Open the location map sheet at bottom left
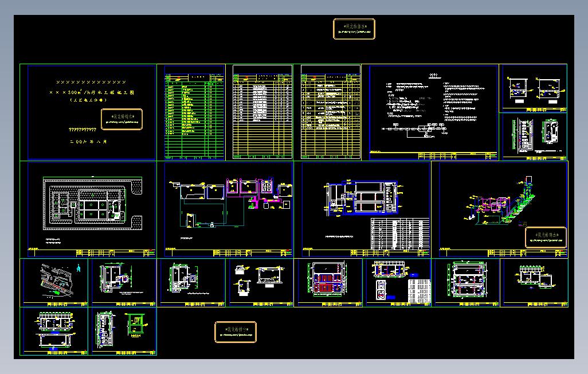The width and height of the screenshot is (588, 374). coord(56,281)
